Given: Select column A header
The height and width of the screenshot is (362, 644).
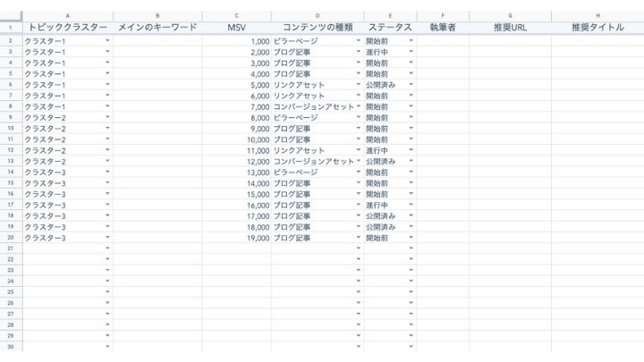Looking at the screenshot, I should (x=68, y=15).
